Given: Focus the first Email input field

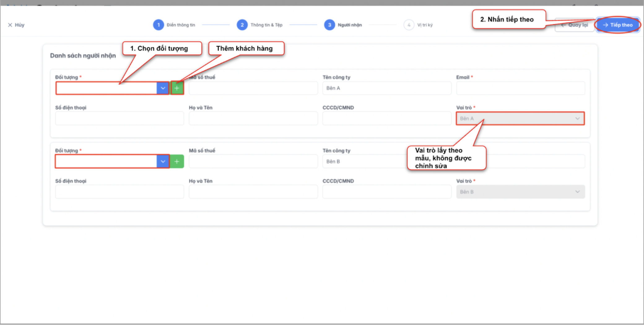Looking at the screenshot, I should coord(520,88).
